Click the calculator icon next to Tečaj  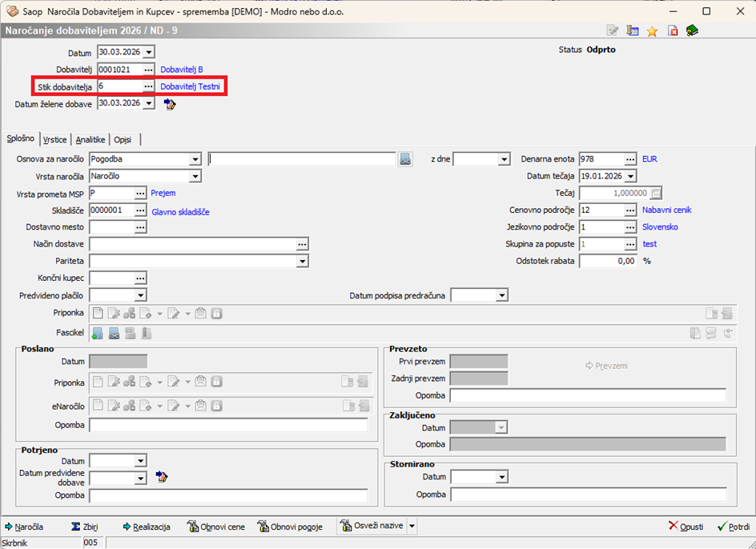coord(656,194)
